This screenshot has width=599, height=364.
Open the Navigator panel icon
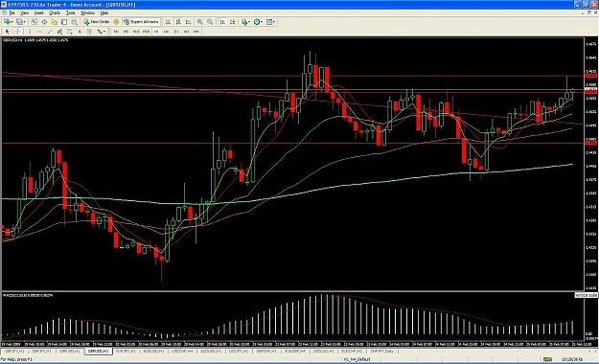(55, 22)
